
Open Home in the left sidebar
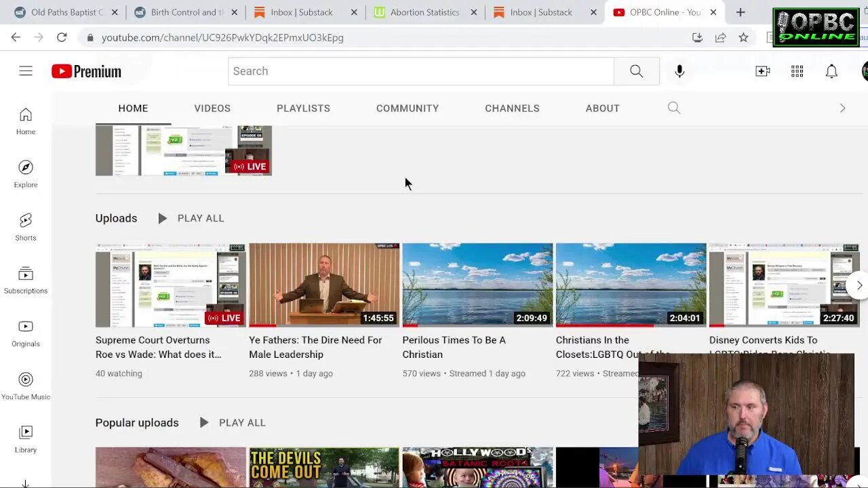(x=26, y=122)
